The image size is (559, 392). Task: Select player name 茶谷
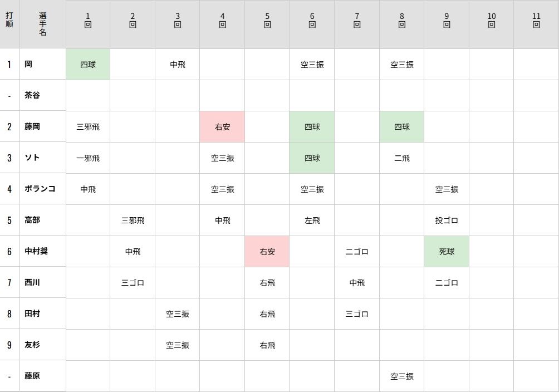click(32, 95)
